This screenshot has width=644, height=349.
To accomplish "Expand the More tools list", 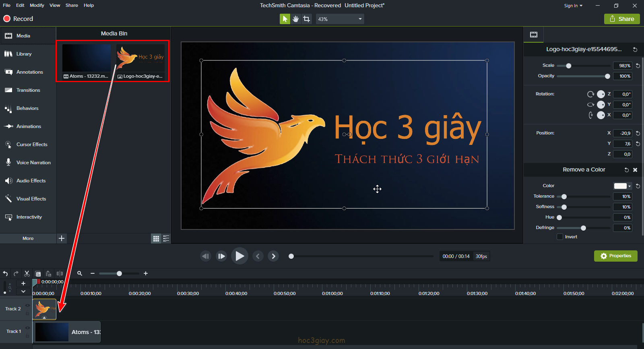I will pos(28,238).
